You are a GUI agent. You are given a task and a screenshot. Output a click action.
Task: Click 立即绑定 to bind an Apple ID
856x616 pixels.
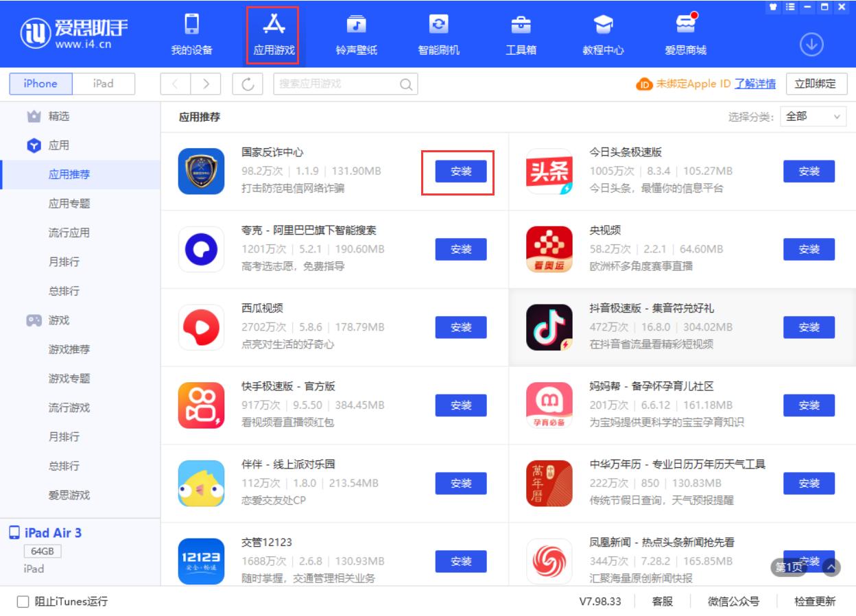pos(818,84)
